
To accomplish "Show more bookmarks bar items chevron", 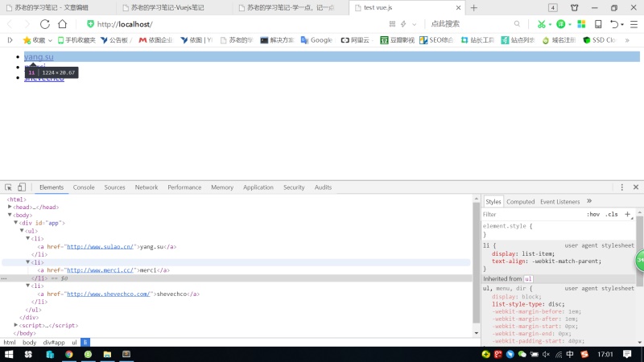I will coord(627,40).
